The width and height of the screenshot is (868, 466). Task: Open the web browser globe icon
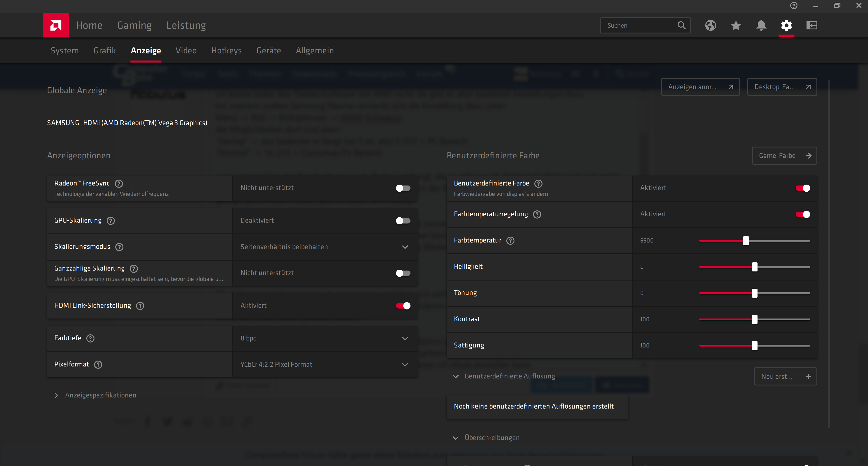tap(710, 25)
